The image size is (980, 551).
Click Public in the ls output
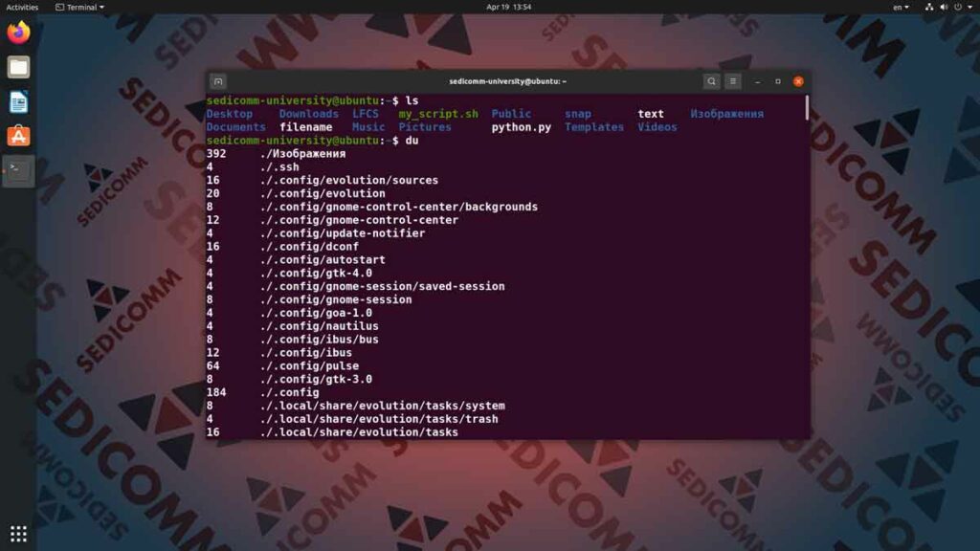click(x=511, y=114)
